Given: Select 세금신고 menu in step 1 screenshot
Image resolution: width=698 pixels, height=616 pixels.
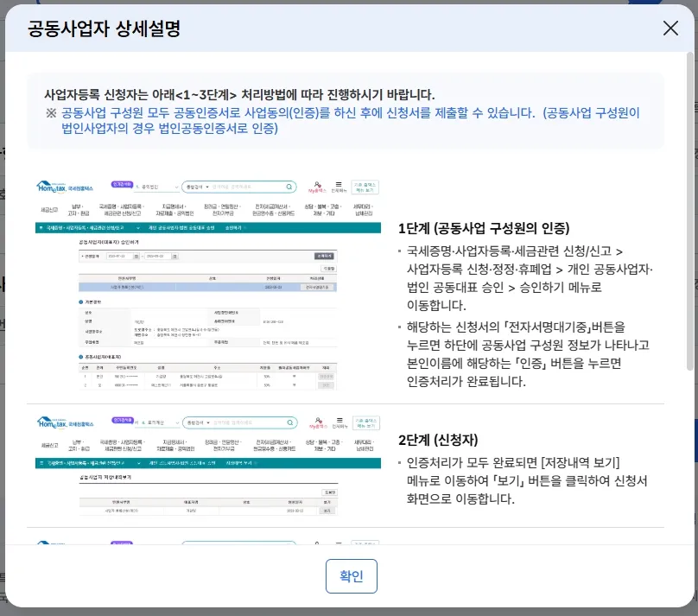Looking at the screenshot, I should click(x=49, y=210).
